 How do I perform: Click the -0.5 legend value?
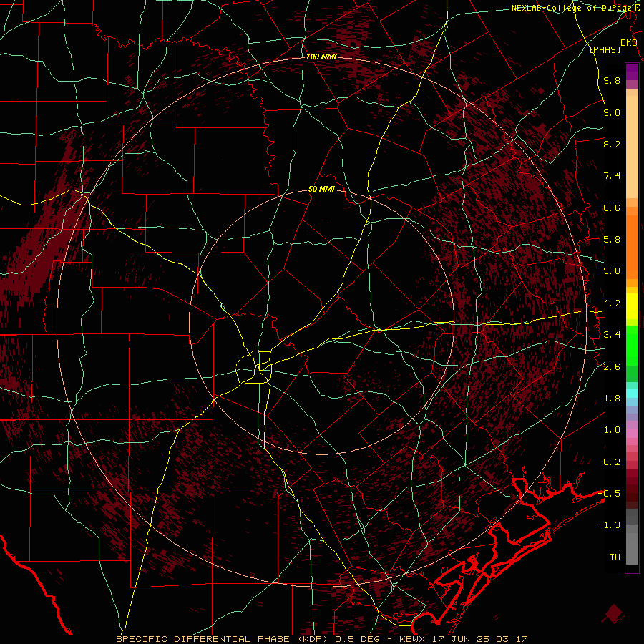[x=609, y=493]
